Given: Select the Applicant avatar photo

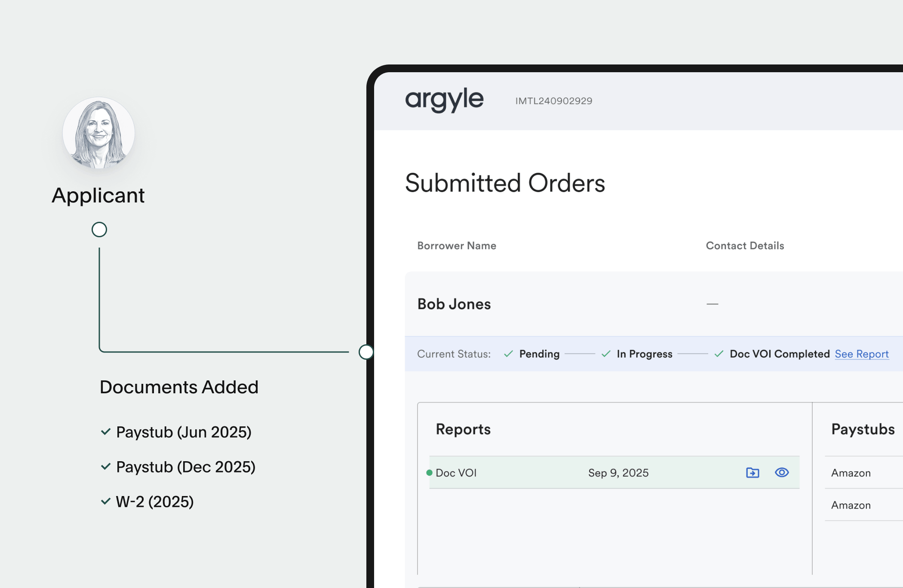Looking at the screenshot, I should [x=98, y=133].
